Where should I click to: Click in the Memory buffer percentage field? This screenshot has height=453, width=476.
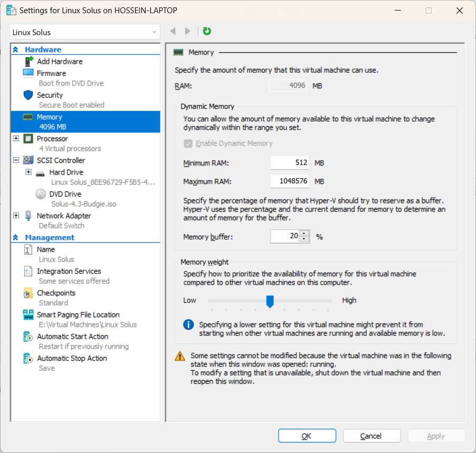coord(285,236)
